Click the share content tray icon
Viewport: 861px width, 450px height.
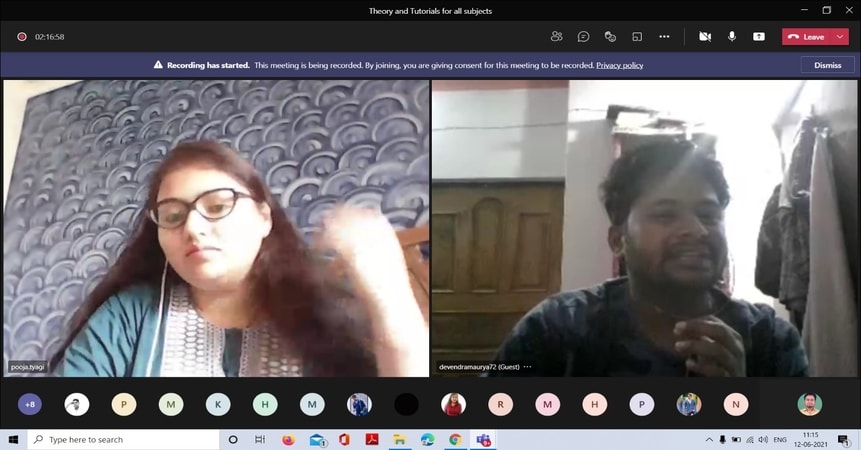(x=759, y=36)
